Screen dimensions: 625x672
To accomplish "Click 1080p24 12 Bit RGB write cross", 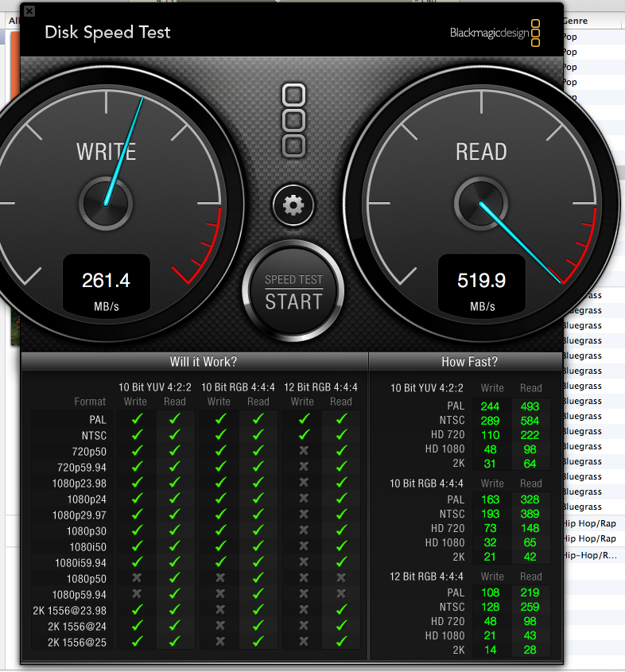I will click(x=304, y=498).
